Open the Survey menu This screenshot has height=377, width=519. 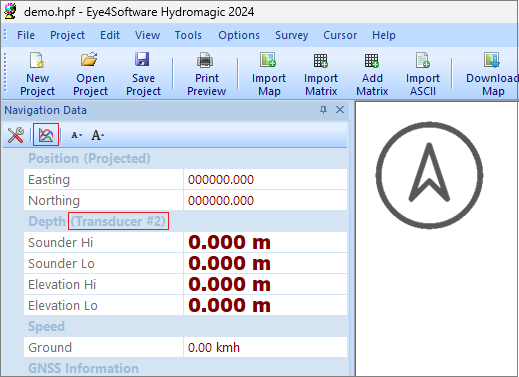pos(291,35)
